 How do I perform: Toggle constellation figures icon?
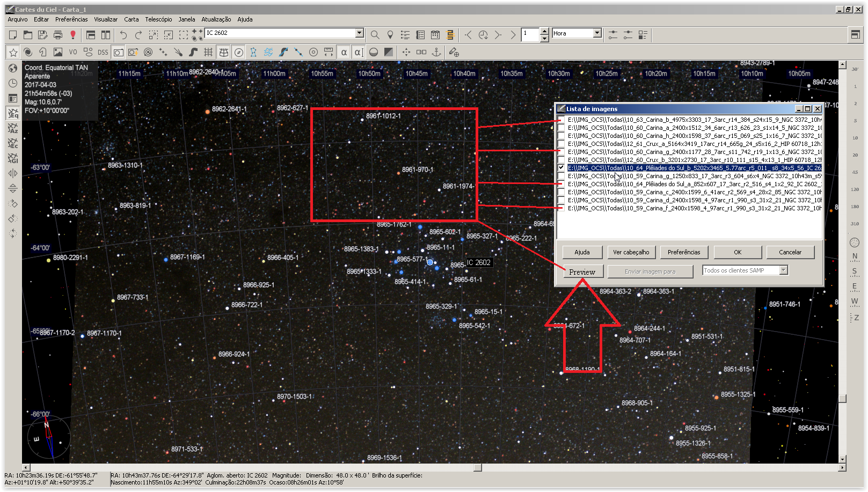[253, 52]
